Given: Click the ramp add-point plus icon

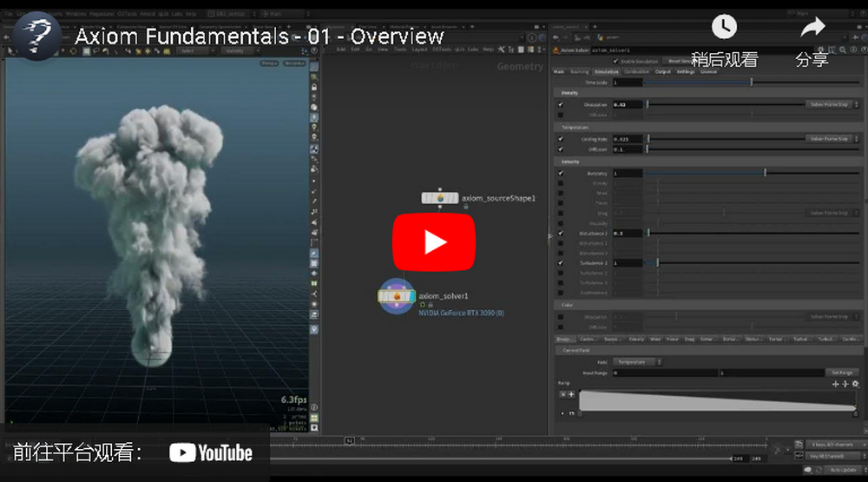Looking at the screenshot, I should [x=571, y=394].
